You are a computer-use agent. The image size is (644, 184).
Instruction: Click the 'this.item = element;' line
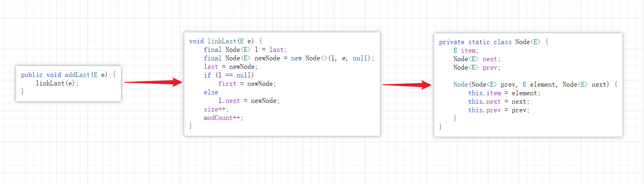click(504, 93)
